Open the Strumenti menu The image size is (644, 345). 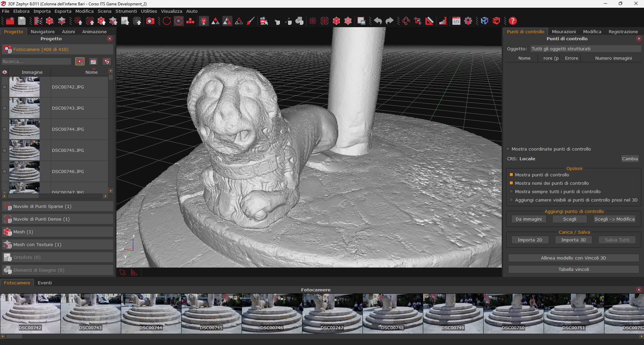(126, 11)
